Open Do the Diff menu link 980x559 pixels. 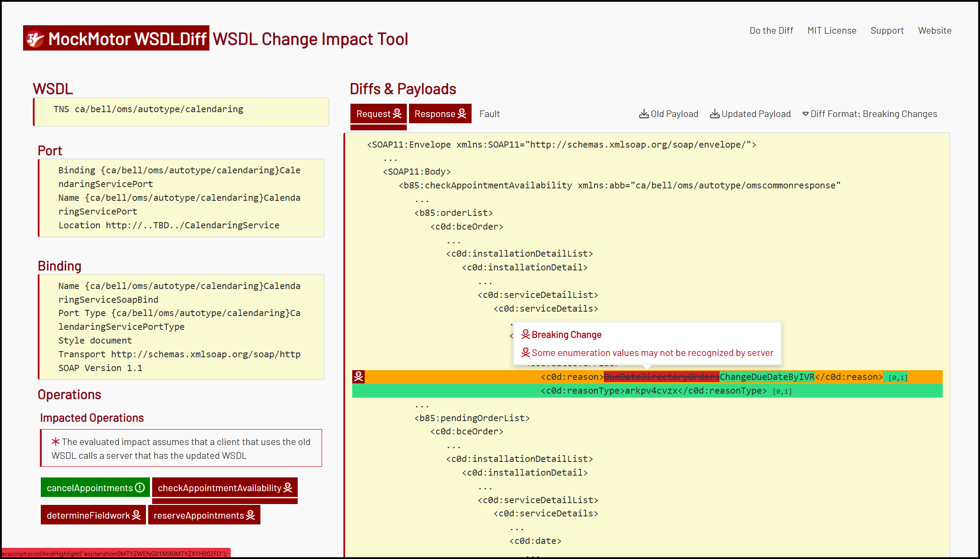[x=771, y=31]
